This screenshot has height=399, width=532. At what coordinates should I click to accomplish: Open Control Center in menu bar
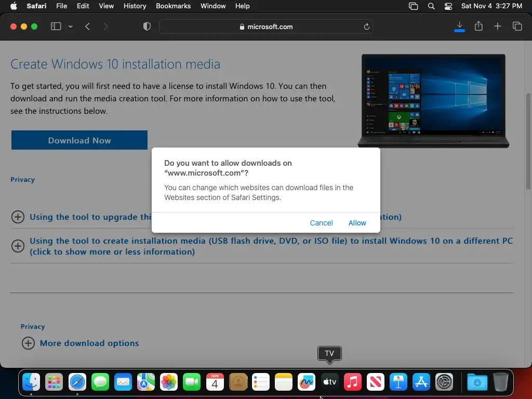(x=448, y=6)
